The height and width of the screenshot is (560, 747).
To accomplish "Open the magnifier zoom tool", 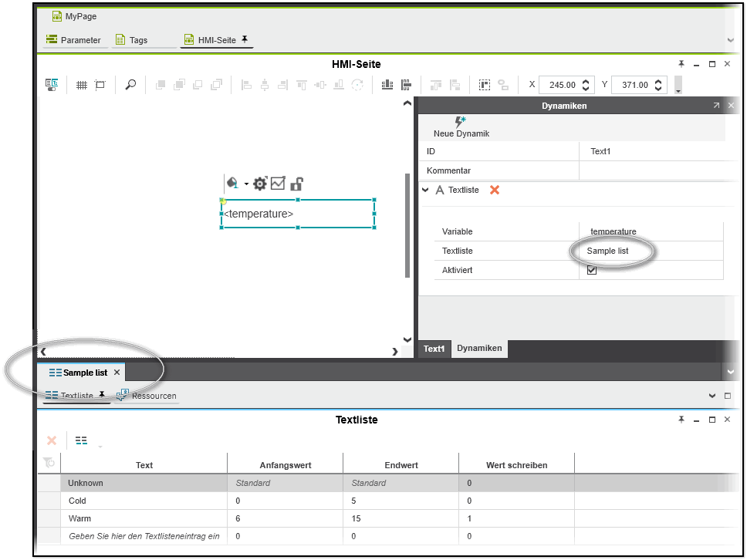I will (130, 85).
